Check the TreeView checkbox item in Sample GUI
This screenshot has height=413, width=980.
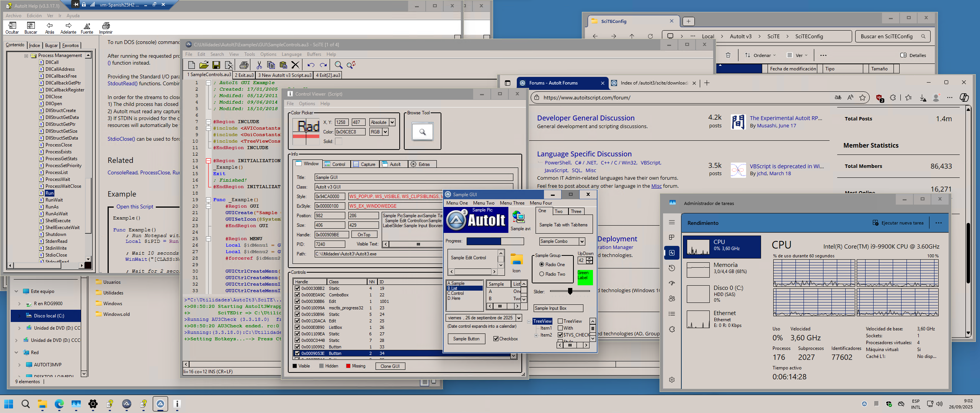click(560, 321)
